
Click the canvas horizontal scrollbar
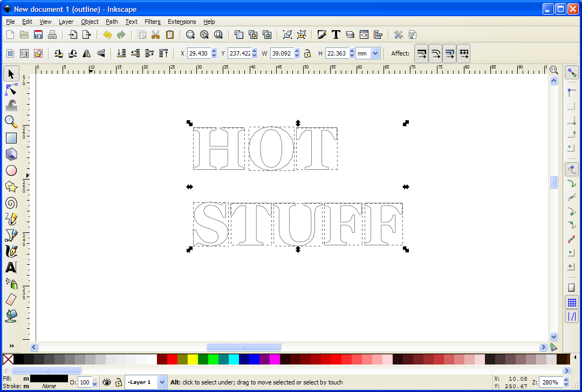tap(243, 347)
